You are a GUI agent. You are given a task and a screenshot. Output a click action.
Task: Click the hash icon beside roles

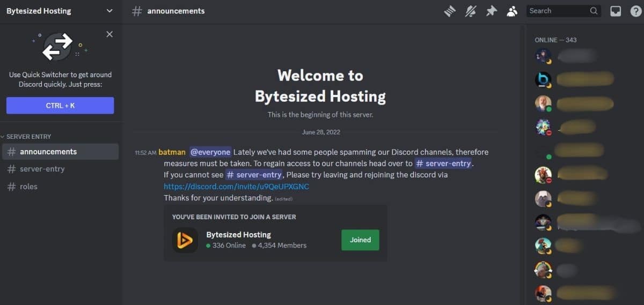pos(11,187)
